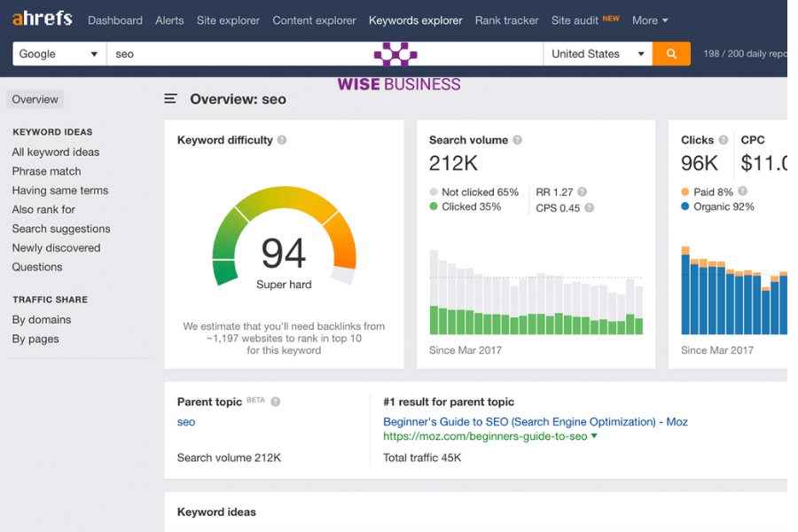
Task: Click the Super hard difficulty label
Action: [284, 285]
